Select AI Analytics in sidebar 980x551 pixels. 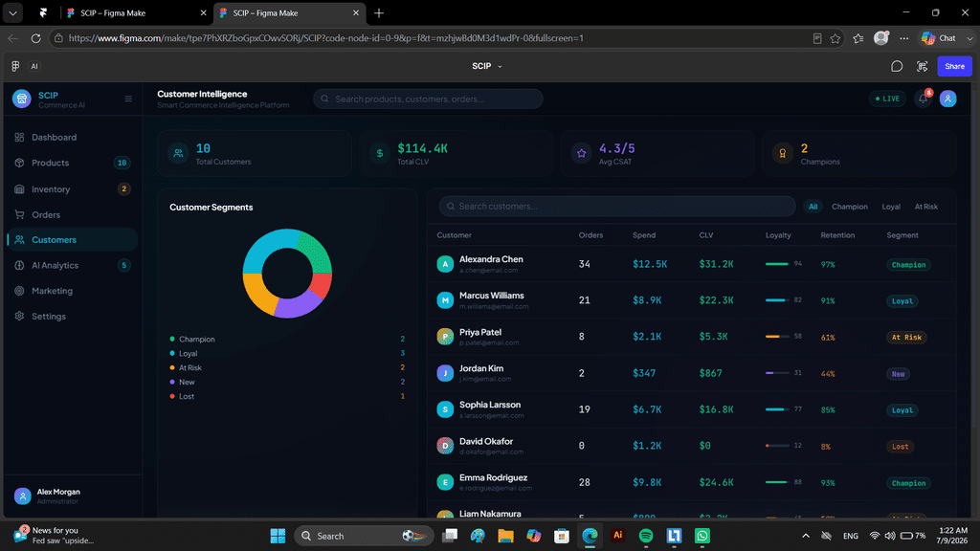tap(72, 265)
